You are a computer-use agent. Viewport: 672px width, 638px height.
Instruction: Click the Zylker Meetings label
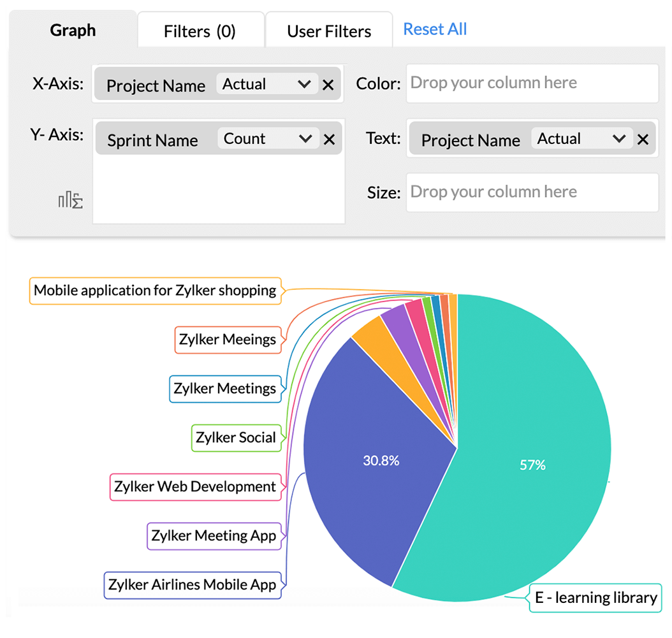[x=225, y=389]
